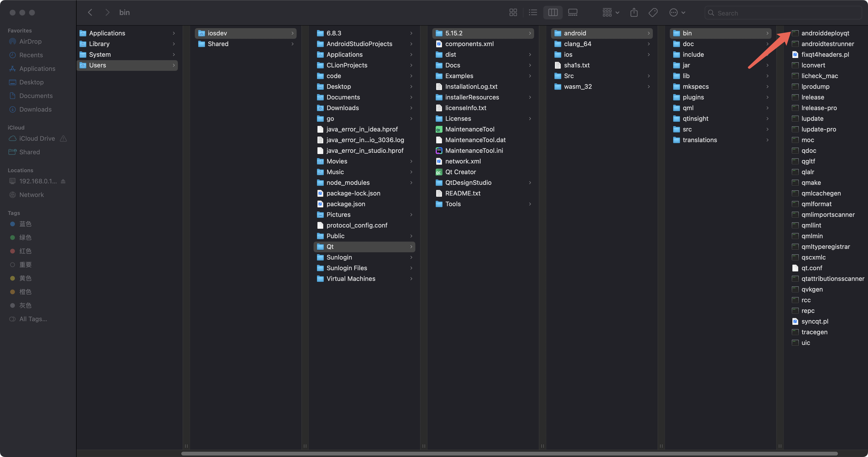Open the action ellipsis menu
This screenshot has height=457, width=868.
tap(677, 13)
